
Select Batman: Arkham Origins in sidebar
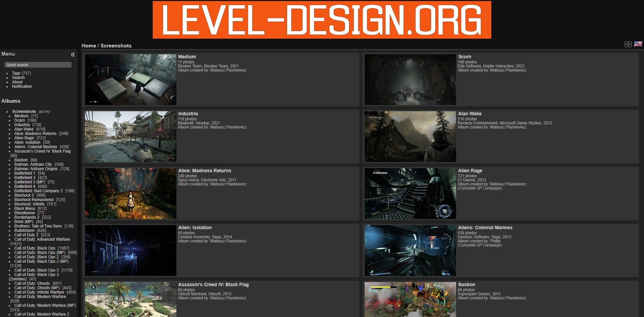coord(36,169)
